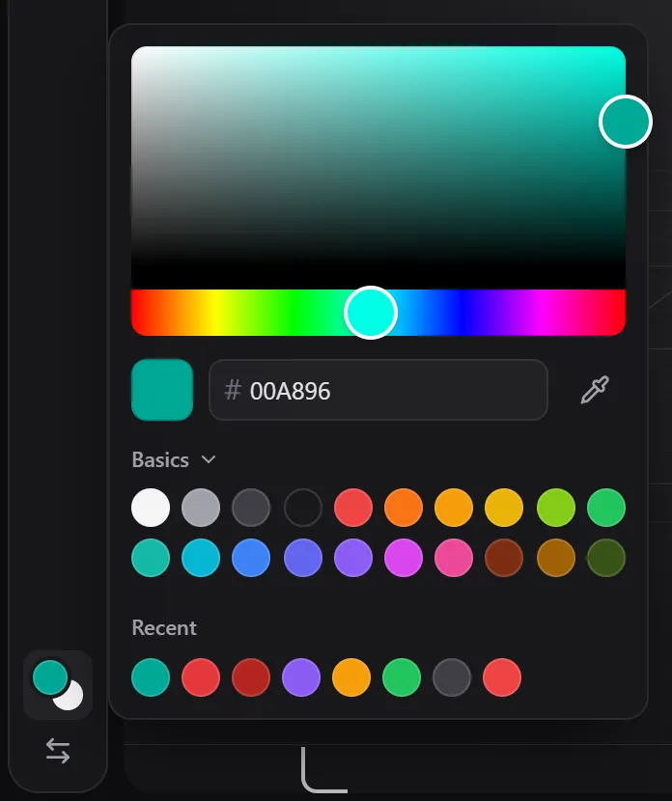Choose the pink swatch in Basics

coord(454,558)
